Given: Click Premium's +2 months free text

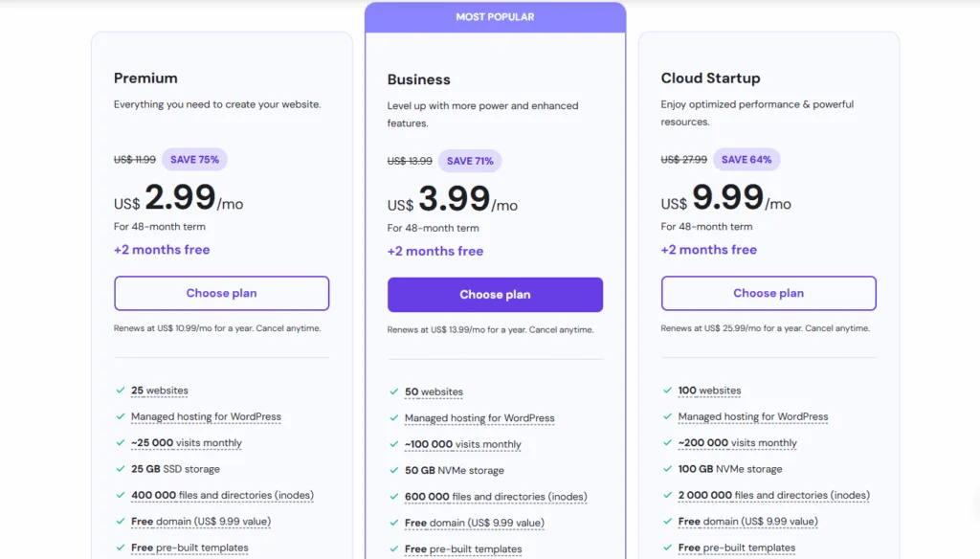Looking at the screenshot, I should [162, 250].
